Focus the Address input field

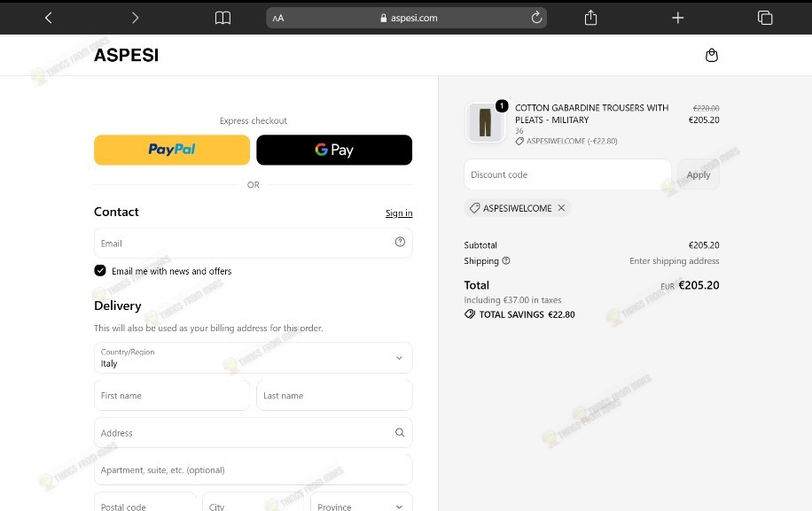[x=254, y=433]
